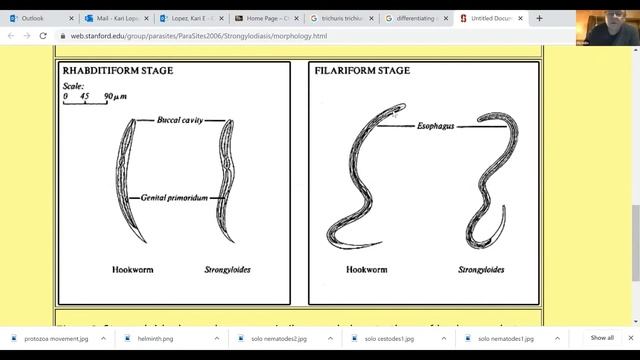Click the presenter webcam thumbnail

click(x=608, y=28)
